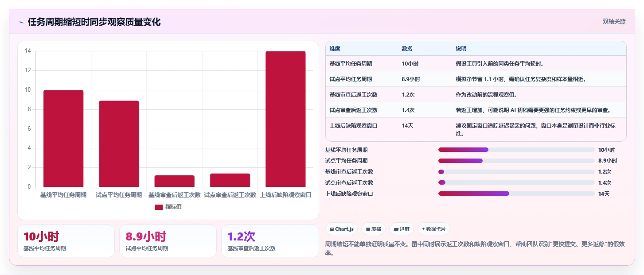Image resolution: width=644 pixels, height=275 pixels.
Task: Select the 基线审查后返工次数 table row name
Action: point(354,95)
